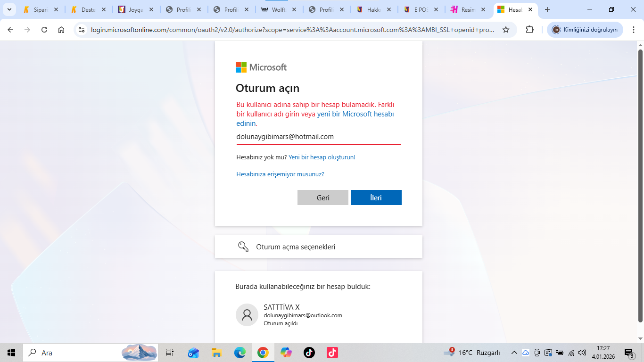Screen dimensions: 644x362
Task: Open Task View on the taskbar
Action: [170, 353]
